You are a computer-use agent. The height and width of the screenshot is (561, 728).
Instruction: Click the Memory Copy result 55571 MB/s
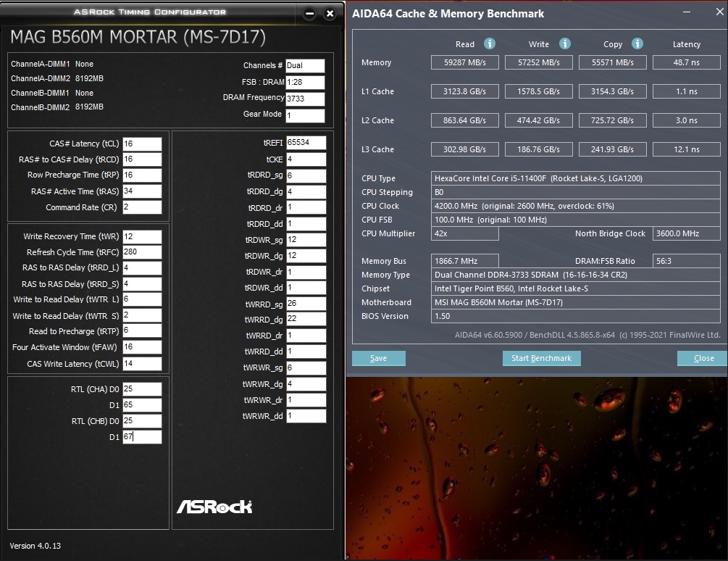click(612, 62)
